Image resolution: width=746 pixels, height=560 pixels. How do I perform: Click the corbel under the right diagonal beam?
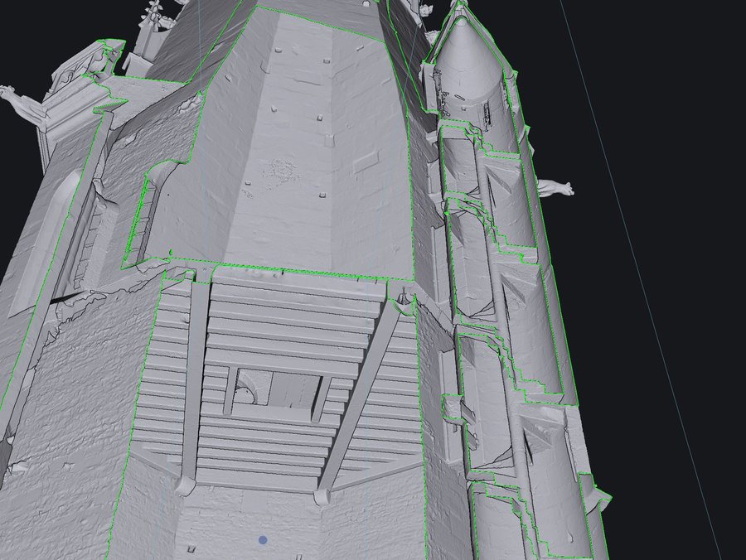(323, 496)
